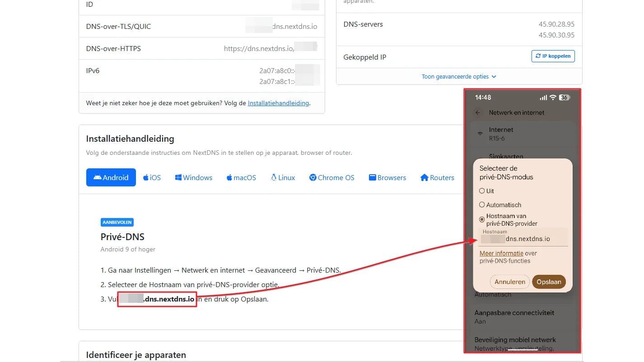
Task: Open the Installatiehandleiding link
Action: click(x=278, y=103)
